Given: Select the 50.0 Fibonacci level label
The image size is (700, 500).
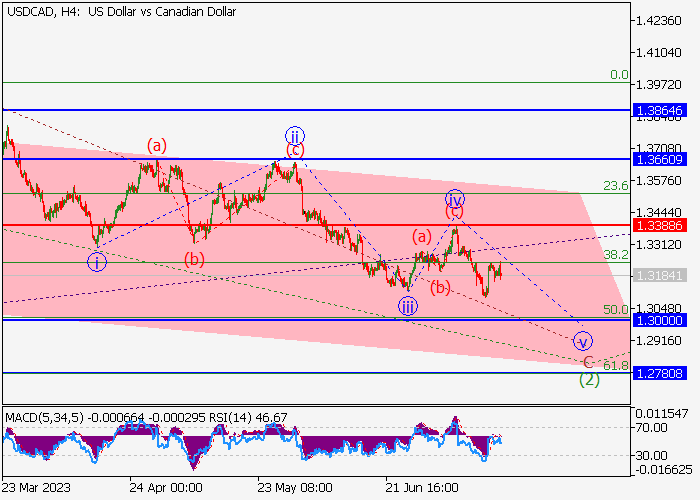Looking at the screenshot, I should click(x=616, y=309).
